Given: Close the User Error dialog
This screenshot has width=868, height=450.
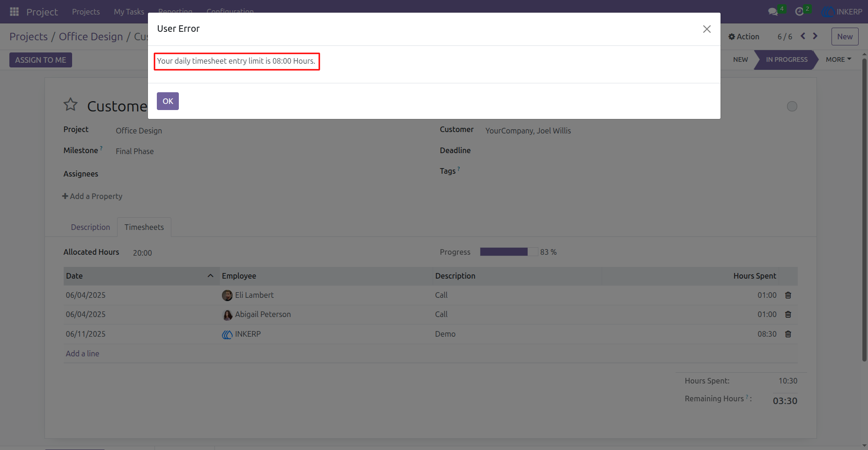Looking at the screenshot, I should coord(707,29).
